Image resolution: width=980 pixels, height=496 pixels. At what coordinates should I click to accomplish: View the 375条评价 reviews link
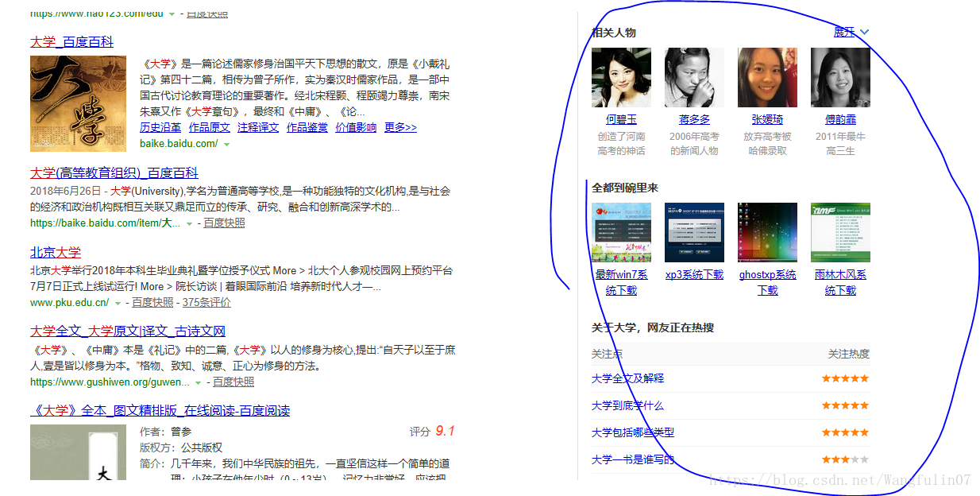[x=206, y=302]
